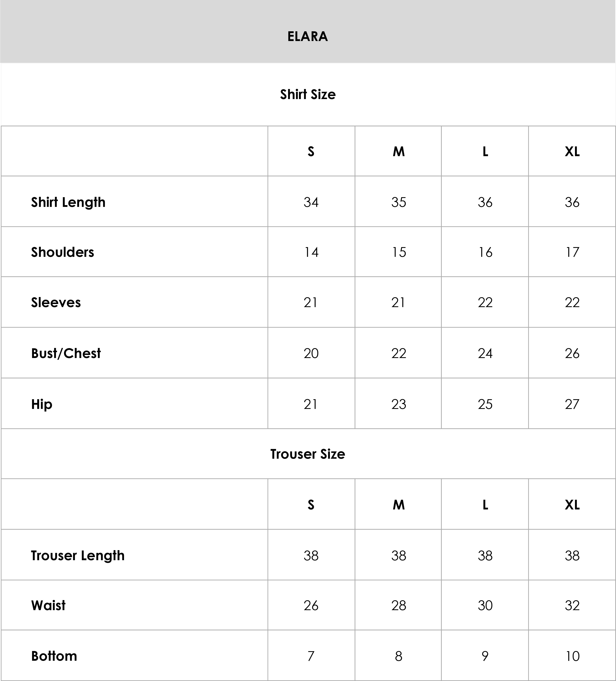Click Shirt Length value for size S
Image resolution: width=616 pixels, height=681 pixels.
point(311,202)
